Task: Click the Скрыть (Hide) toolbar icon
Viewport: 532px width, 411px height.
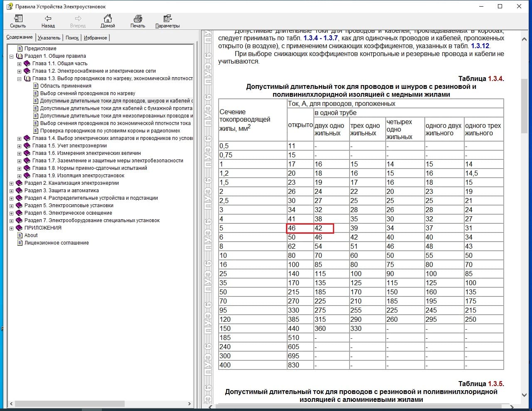Action: pyautogui.click(x=18, y=19)
